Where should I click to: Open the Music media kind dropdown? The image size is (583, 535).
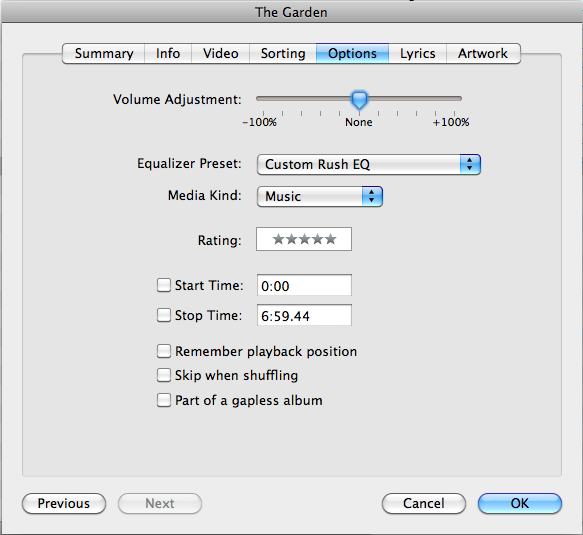pyautogui.click(x=320, y=196)
